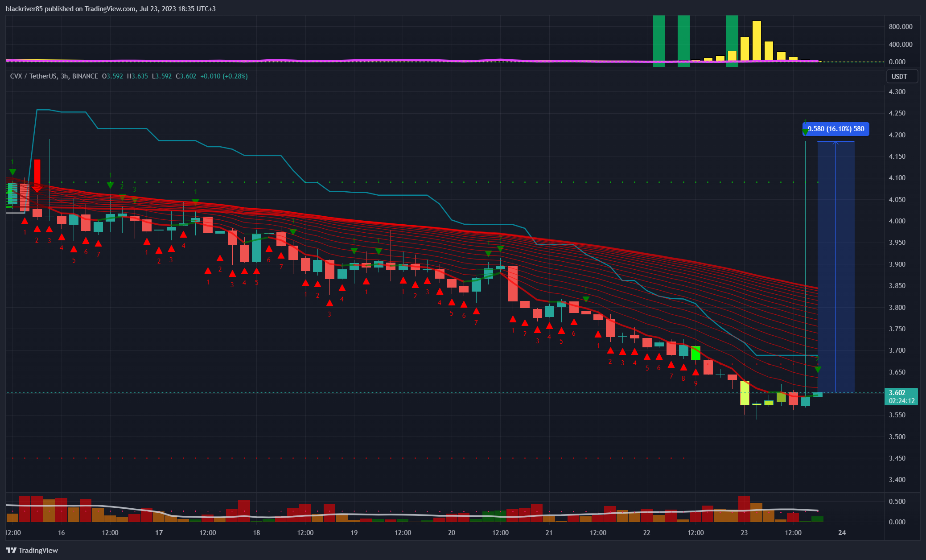
Task: Click the 3.450 price scale label
Action: pos(897,458)
